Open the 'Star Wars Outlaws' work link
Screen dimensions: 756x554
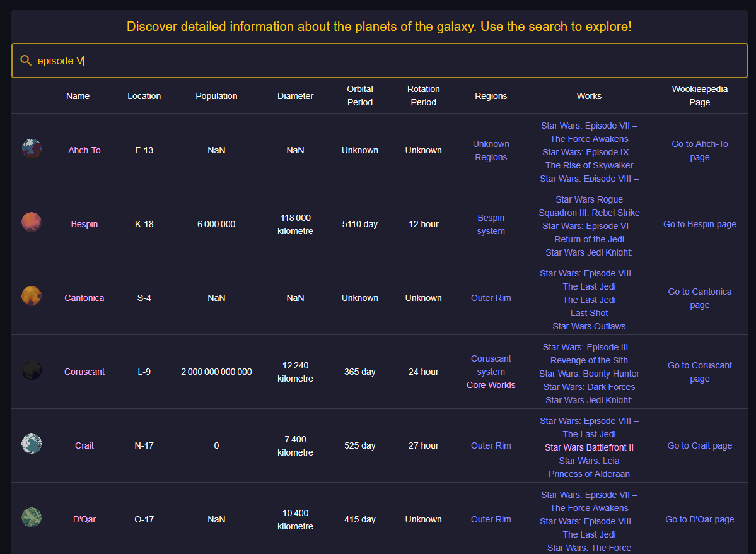coord(589,326)
